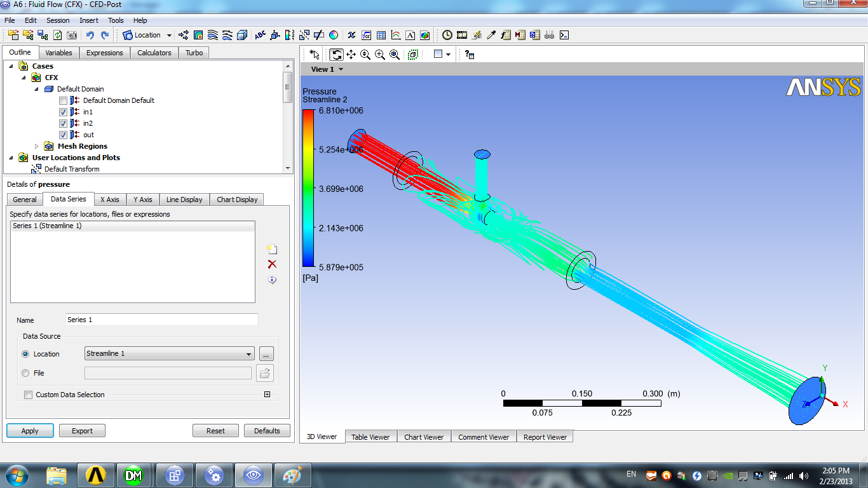Click the new data series icon
868x488 pixels.
click(272, 249)
